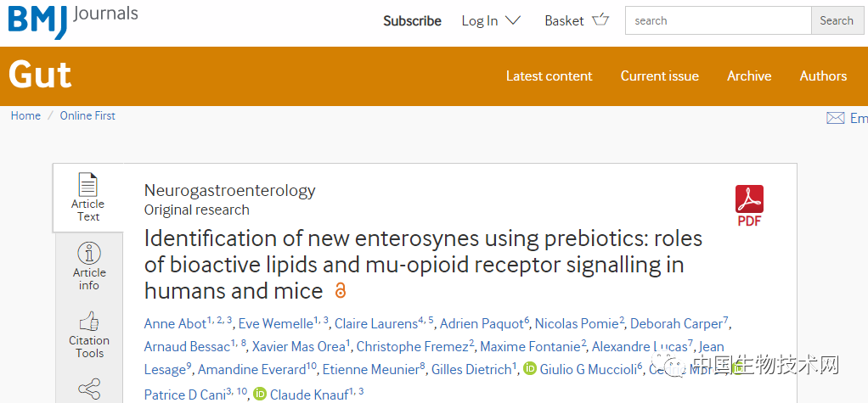Image resolution: width=868 pixels, height=403 pixels.
Task: Click the email envelope icon
Action: [836, 118]
